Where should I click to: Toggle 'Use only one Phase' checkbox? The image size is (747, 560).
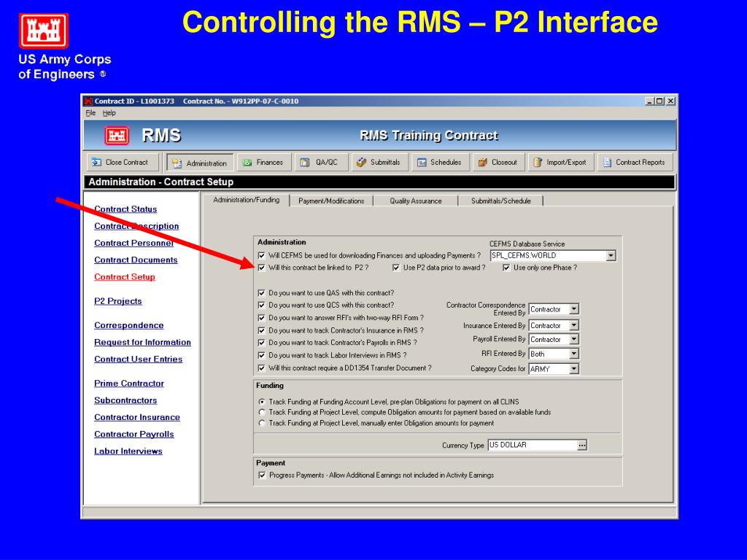click(506, 268)
